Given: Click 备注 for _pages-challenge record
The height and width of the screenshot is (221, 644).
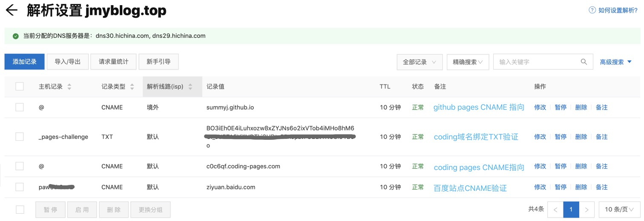Looking at the screenshot, I should click(601, 137).
